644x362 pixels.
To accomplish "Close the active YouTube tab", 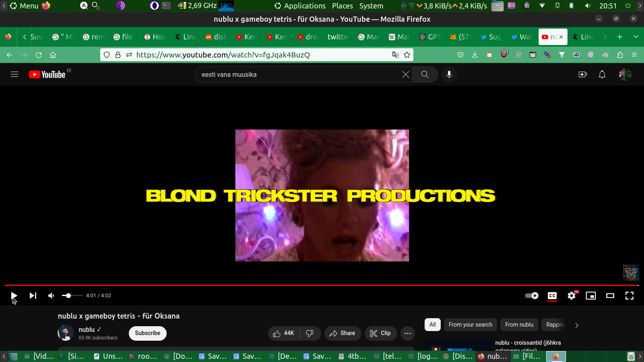I will [561, 37].
